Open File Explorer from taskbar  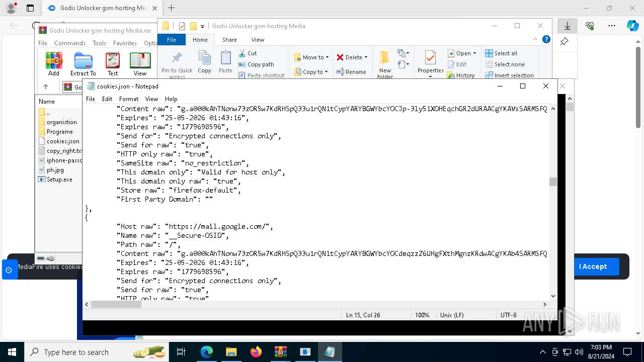[231, 352]
